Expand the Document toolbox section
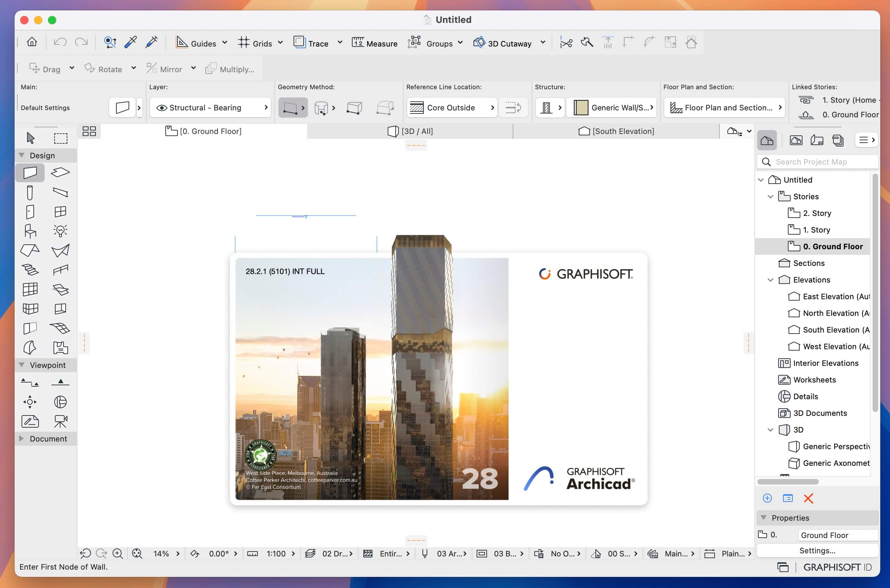Viewport: 890px width, 588px height. click(22, 439)
